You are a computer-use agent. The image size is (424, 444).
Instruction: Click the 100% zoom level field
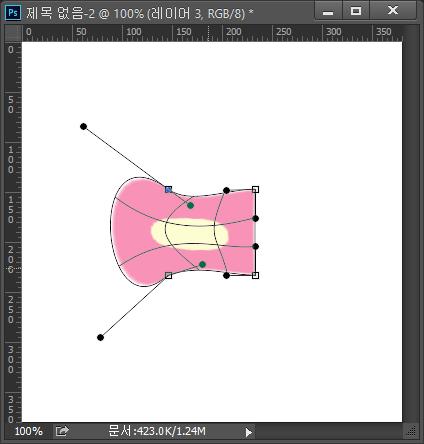pyautogui.click(x=29, y=431)
